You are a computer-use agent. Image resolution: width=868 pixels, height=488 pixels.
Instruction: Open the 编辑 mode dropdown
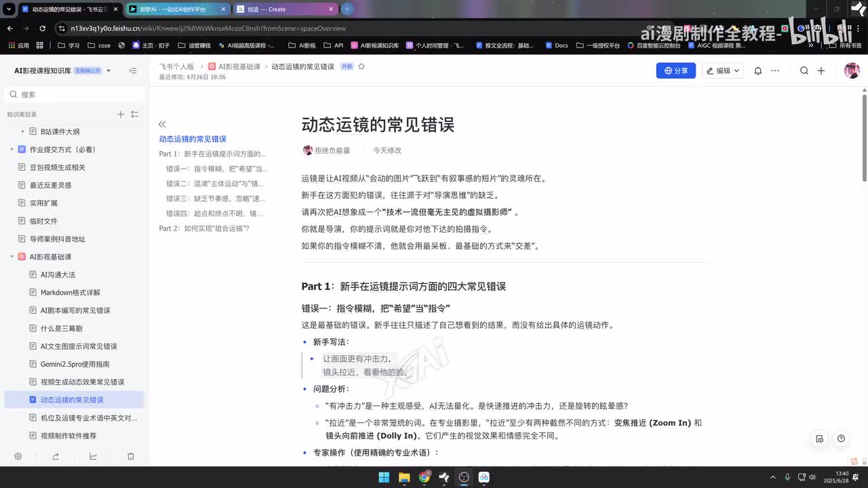click(724, 70)
